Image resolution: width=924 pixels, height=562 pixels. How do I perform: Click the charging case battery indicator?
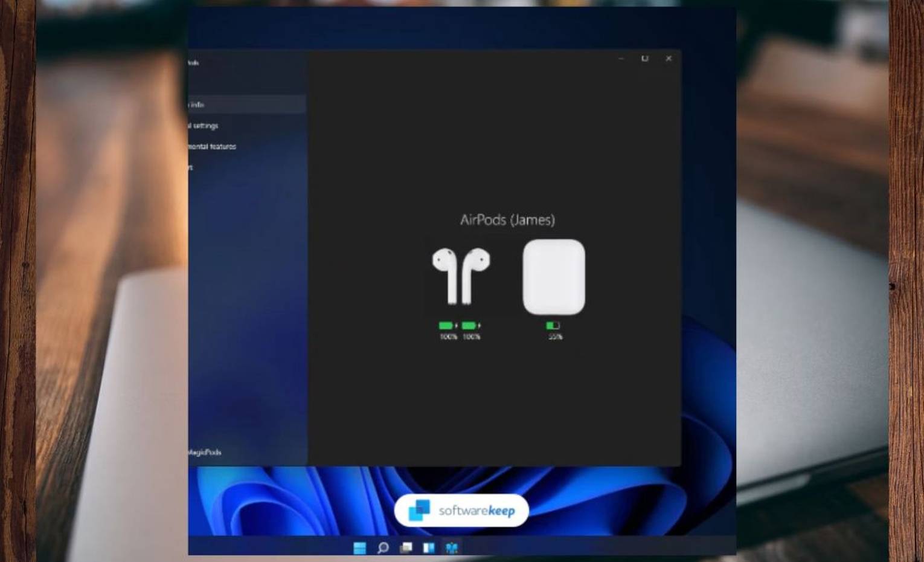[553, 326]
